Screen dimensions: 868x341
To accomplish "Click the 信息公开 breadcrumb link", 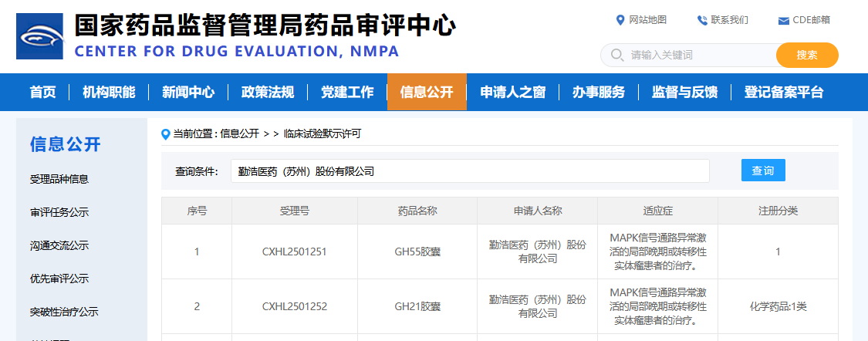I will pos(239,134).
